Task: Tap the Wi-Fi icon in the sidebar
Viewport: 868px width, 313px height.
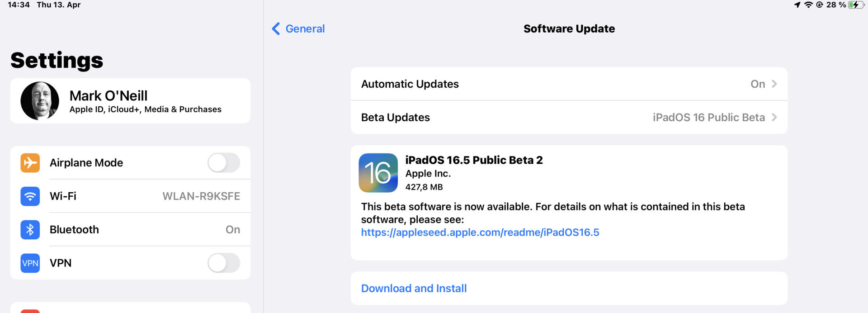Action: click(30, 196)
